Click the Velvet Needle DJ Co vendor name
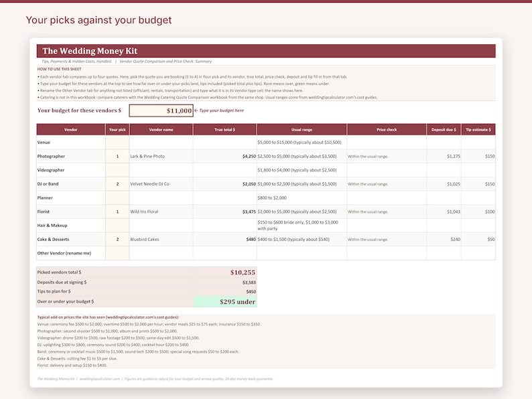The width and height of the screenshot is (532, 399). tap(149, 183)
